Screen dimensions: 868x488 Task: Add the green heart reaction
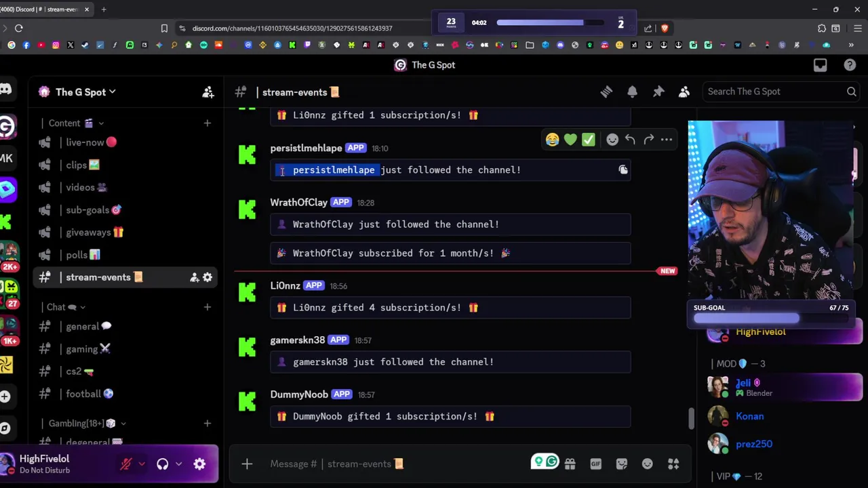click(570, 140)
